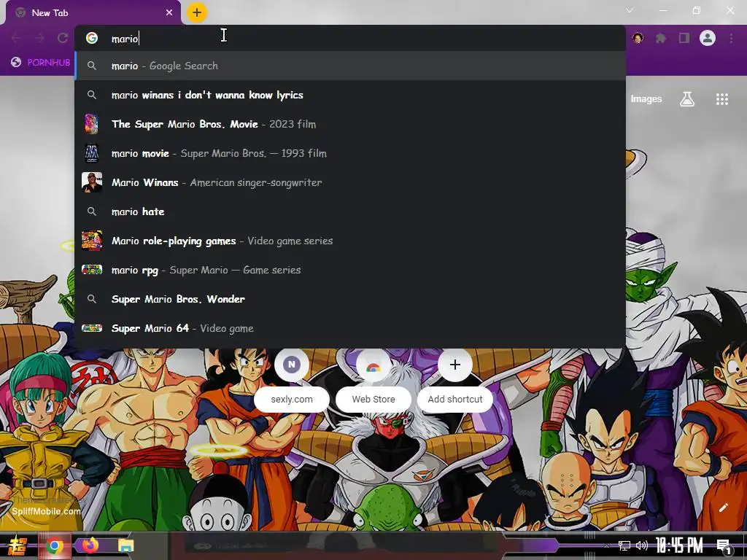Image resolution: width=747 pixels, height=560 pixels.
Task: Pick 'mario rpg' game series suggestion
Action: 350,270
